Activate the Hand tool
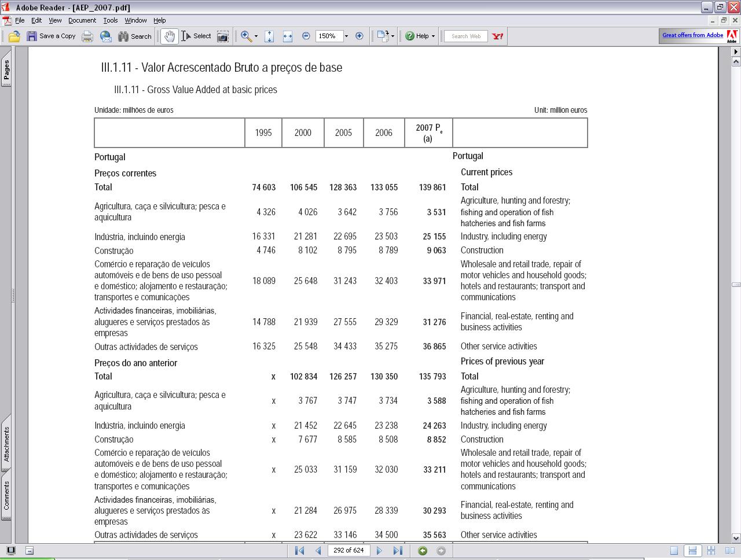This screenshot has width=741, height=560. 169,36
